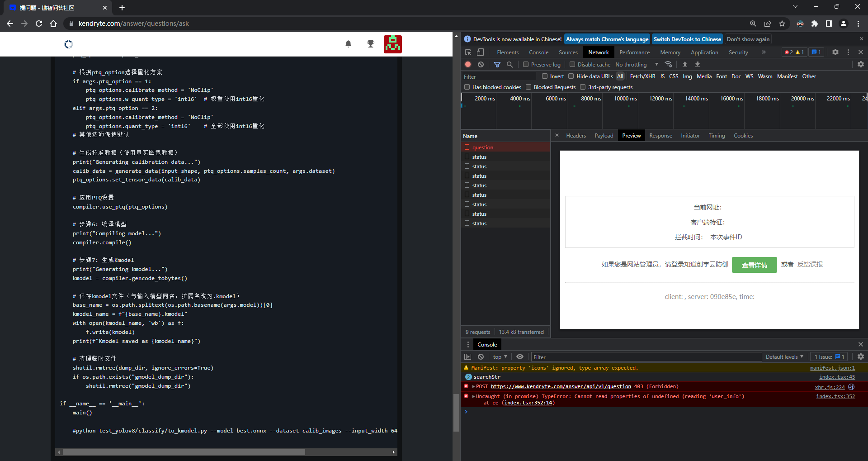Click the Import HAR file upload icon
This screenshot has width=868, height=461.
point(685,65)
